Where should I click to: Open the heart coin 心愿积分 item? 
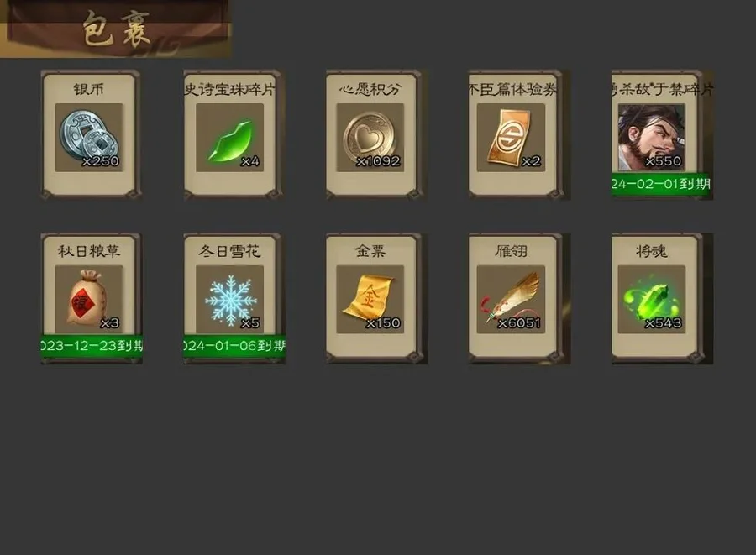tap(370, 138)
